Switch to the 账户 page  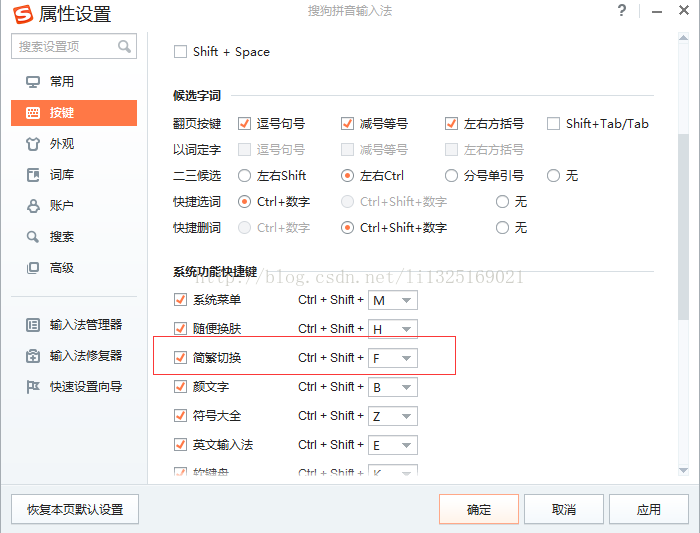pyautogui.click(x=74, y=206)
